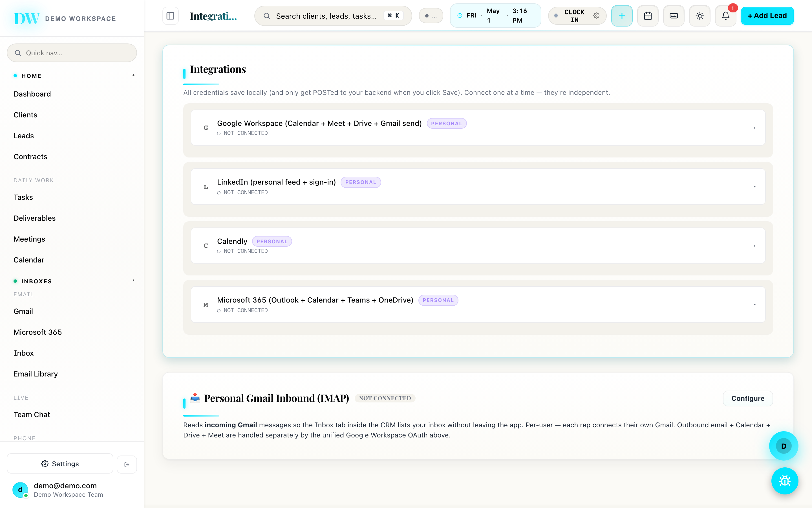
Task: Open Dashboard in sidebar
Action: (32, 94)
